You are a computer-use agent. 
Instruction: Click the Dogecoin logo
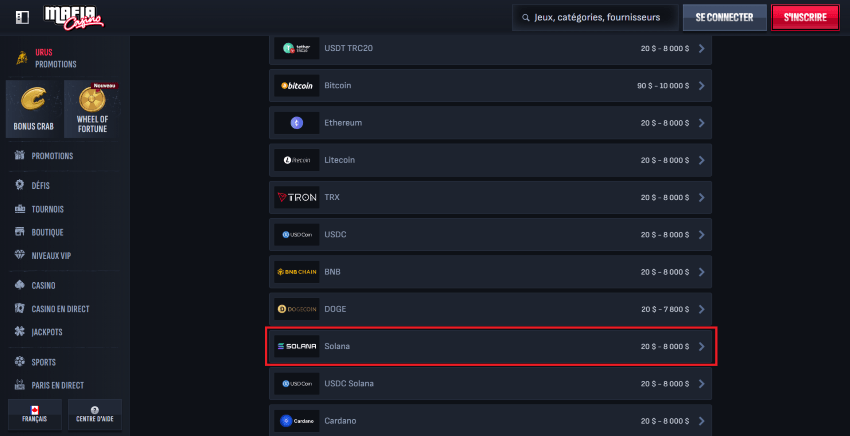[297, 309]
